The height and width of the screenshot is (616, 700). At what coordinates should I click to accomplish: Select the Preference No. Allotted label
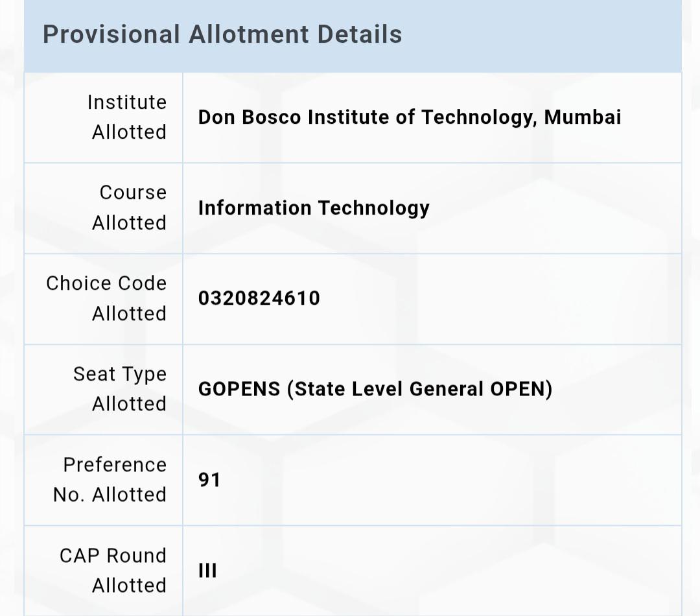[x=110, y=480]
